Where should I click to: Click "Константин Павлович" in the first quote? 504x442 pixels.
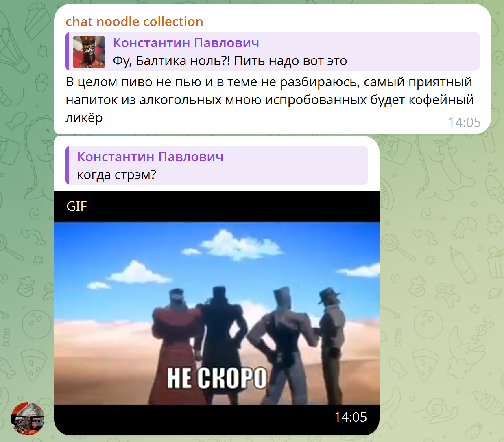click(186, 43)
